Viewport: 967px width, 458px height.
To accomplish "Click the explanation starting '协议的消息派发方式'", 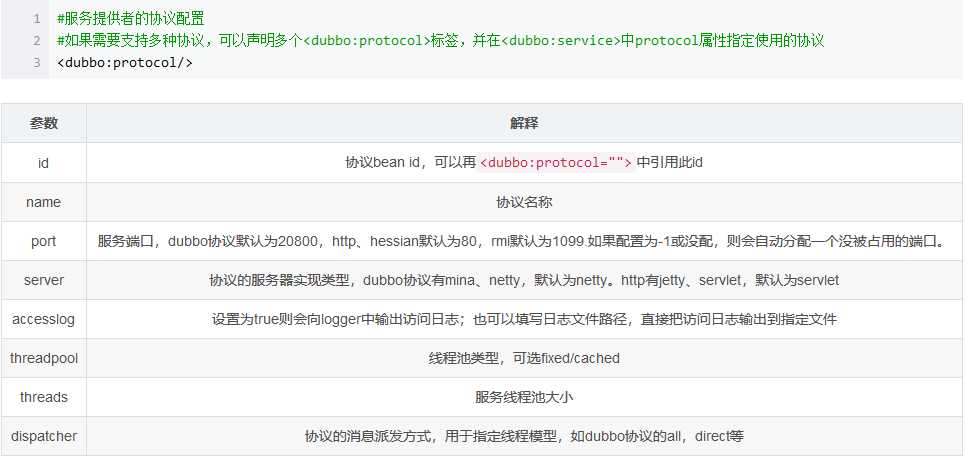I will [524, 436].
